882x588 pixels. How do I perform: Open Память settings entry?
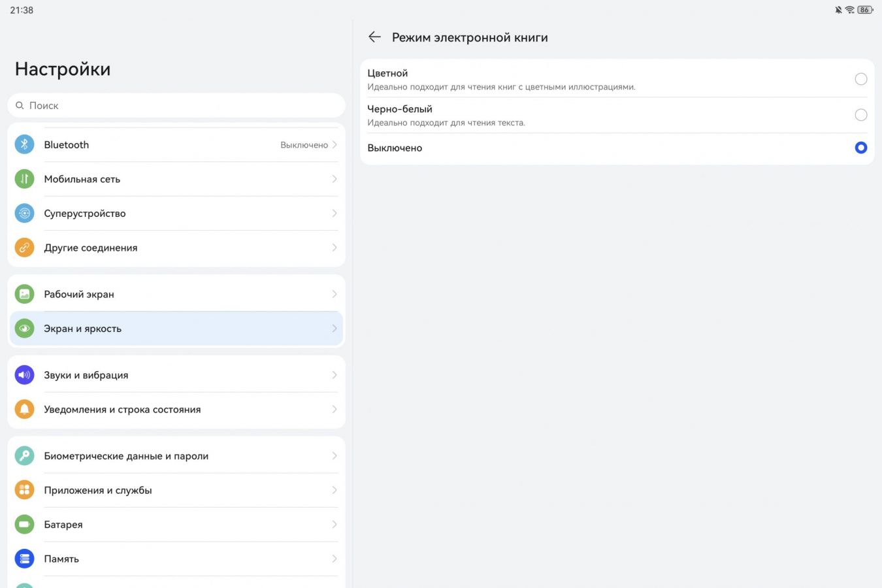pyautogui.click(x=176, y=559)
